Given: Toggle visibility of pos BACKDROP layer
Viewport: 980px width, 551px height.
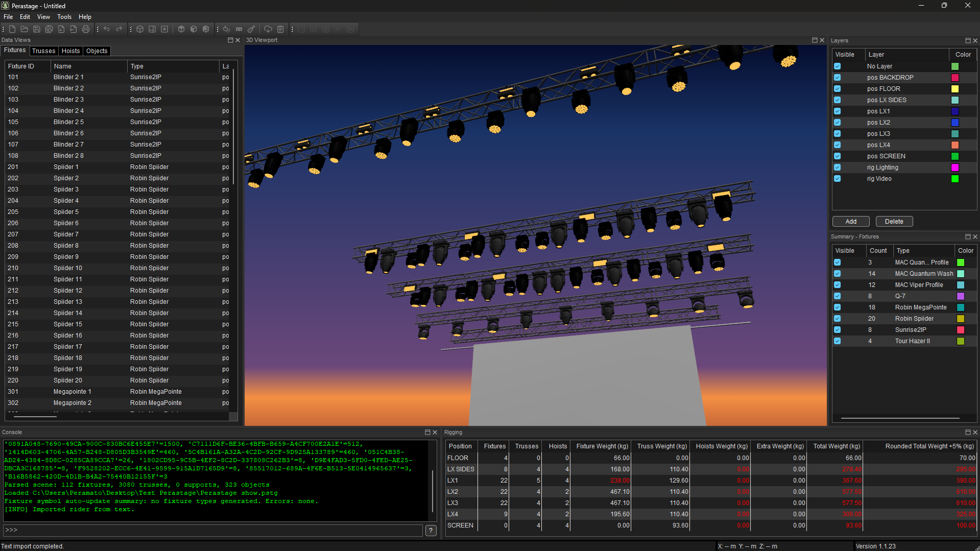Looking at the screenshot, I should (x=838, y=78).
